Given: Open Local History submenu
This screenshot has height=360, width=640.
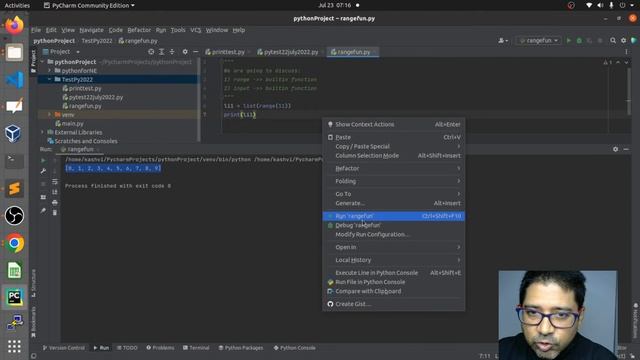Looking at the screenshot, I should coord(394,260).
